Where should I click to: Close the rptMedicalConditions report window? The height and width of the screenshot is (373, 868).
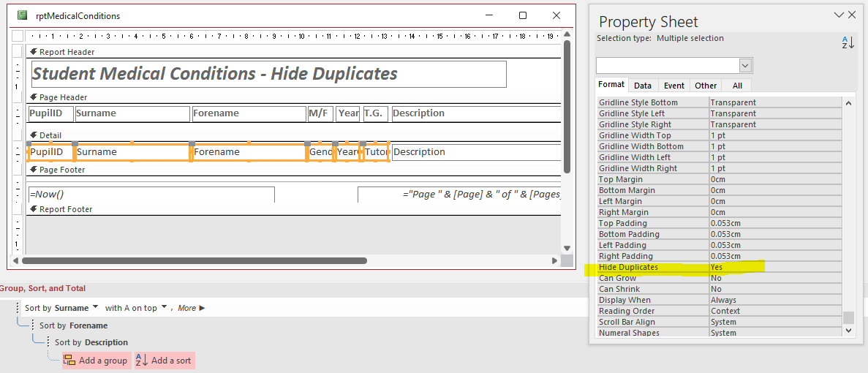556,15
